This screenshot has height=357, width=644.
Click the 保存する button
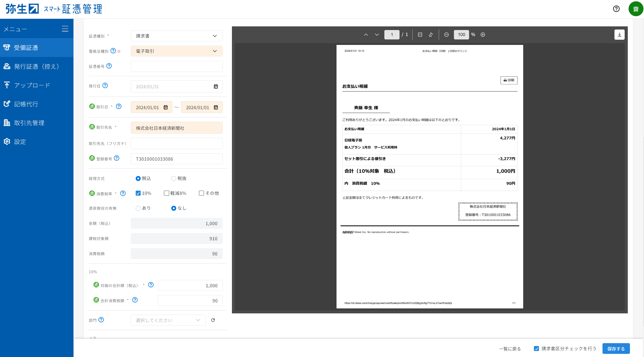click(616, 349)
